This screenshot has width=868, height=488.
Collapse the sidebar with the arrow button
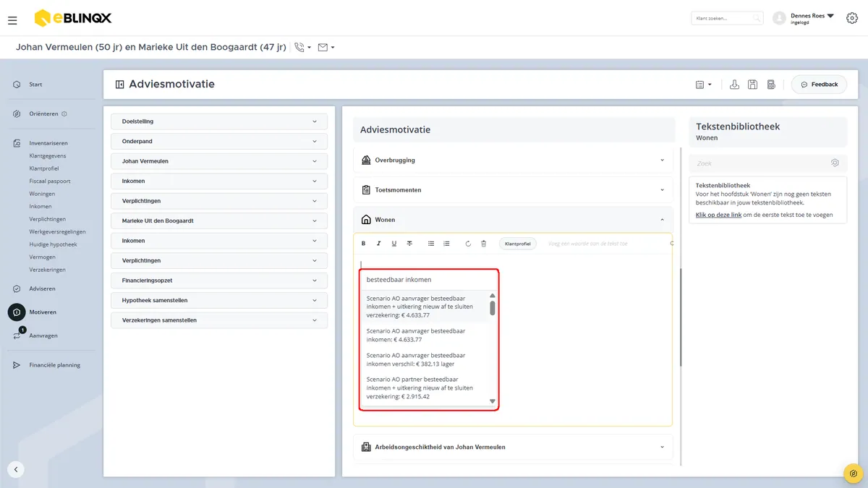tap(16, 469)
